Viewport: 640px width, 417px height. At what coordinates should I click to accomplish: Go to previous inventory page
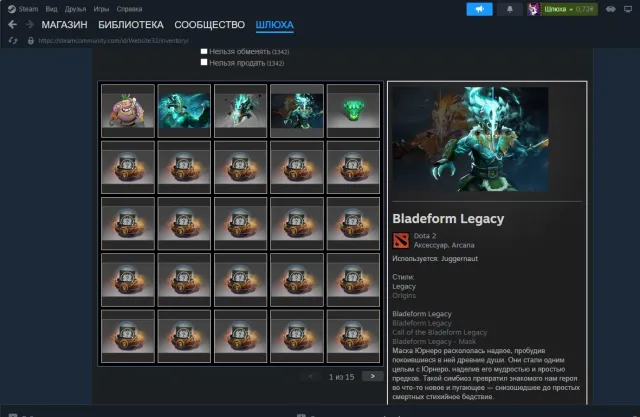pyautogui.click(x=311, y=376)
